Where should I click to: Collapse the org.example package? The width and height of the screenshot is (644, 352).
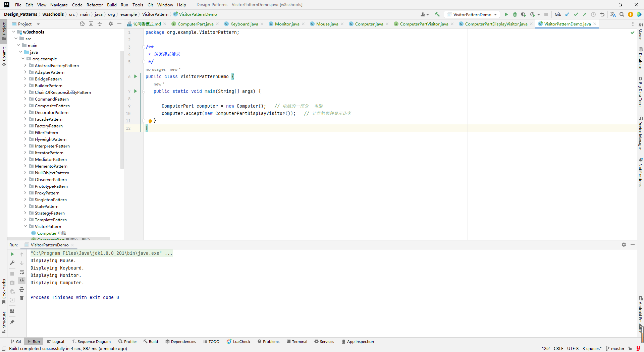tap(23, 59)
